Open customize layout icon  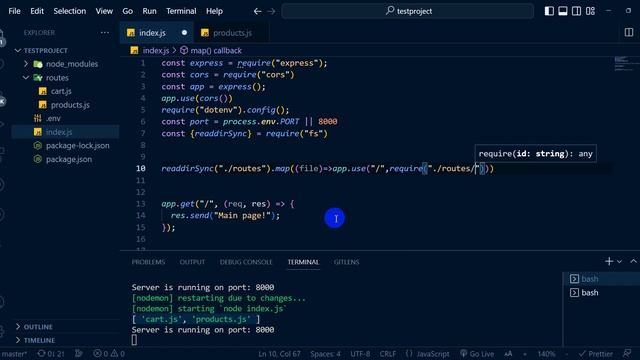pos(590,11)
